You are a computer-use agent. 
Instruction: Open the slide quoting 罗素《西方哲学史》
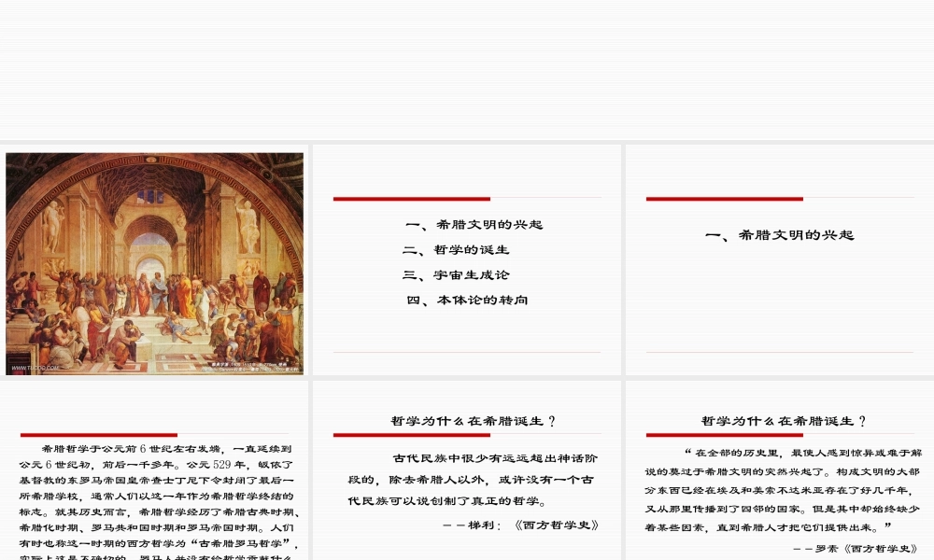[780, 470]
